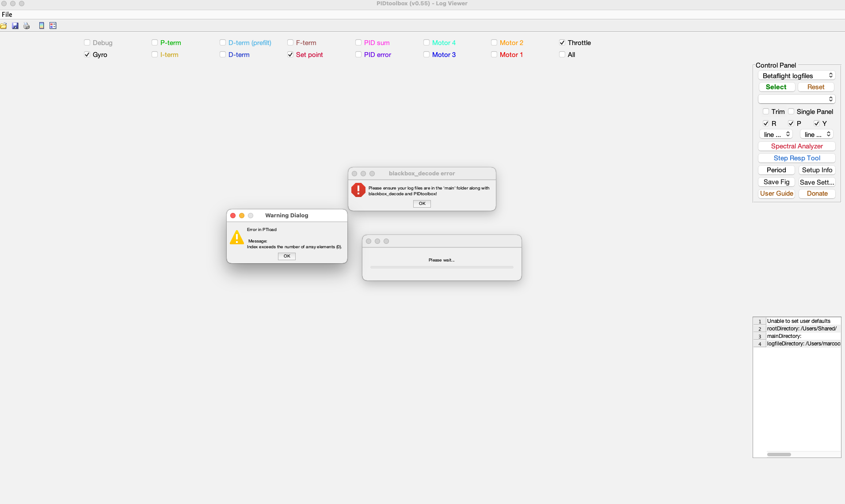Open the Betaflight logfiles dropdown
This screenshot has width=845, height=504.
point(796,76)
